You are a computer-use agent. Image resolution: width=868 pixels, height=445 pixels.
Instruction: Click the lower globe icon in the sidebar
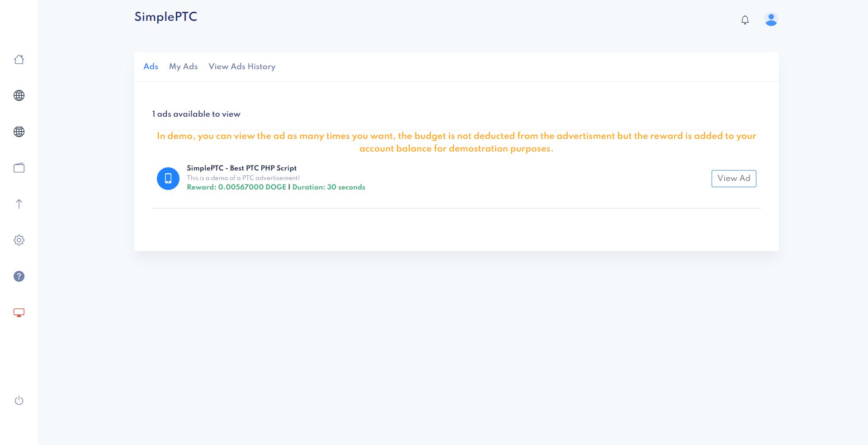click(19, 132)
